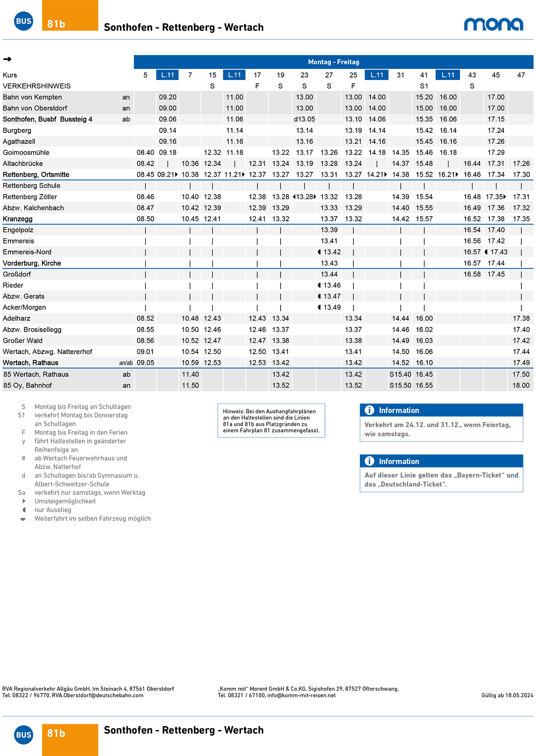Click the Sonthofen, Busbf Bussteig 4 row label
This screenshot has width=536, height=756.
tap(48, 119)
